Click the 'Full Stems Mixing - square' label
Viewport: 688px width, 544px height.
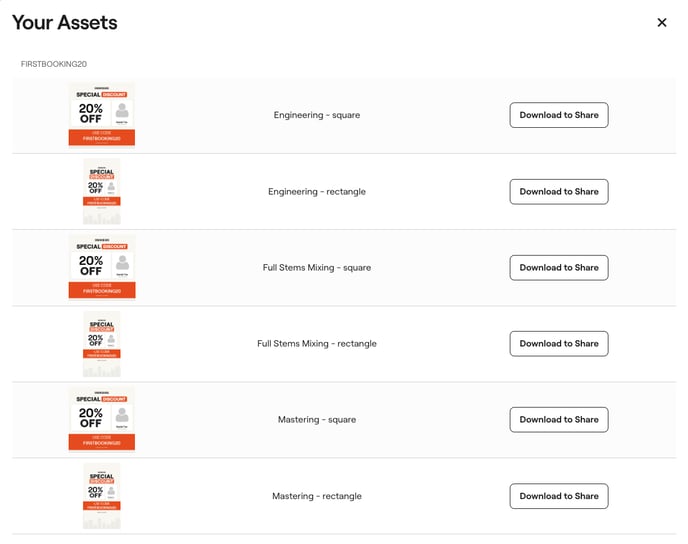click(x=317, y=267)
